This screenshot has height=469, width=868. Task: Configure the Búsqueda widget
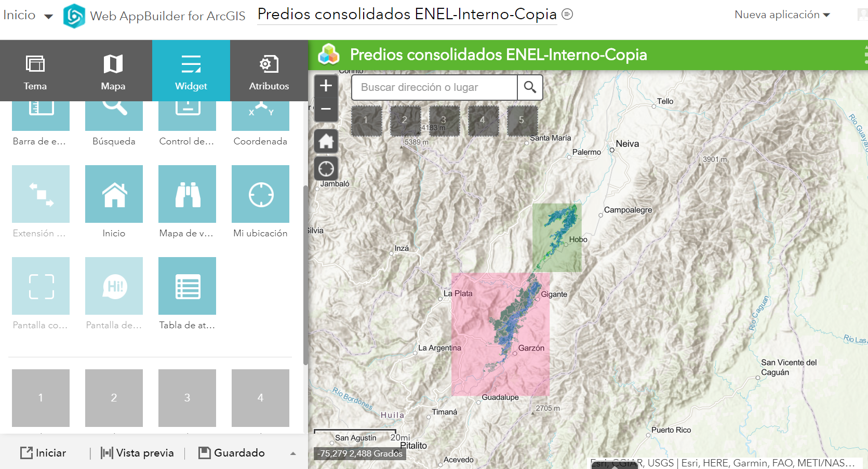click(114, 116)
